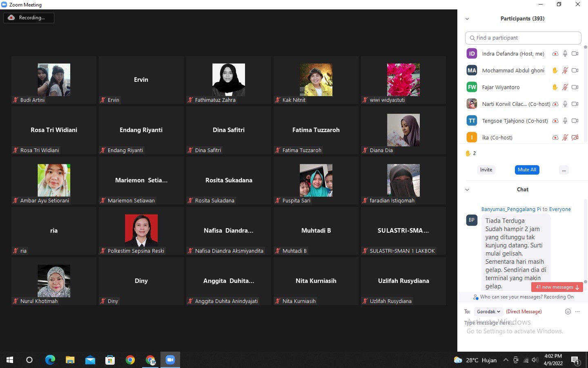Image resolution: width=588 pixels, height=368 pixels.
Task: Unmute Mochammad Abdul ghoni's microphone
Action: 565,70
